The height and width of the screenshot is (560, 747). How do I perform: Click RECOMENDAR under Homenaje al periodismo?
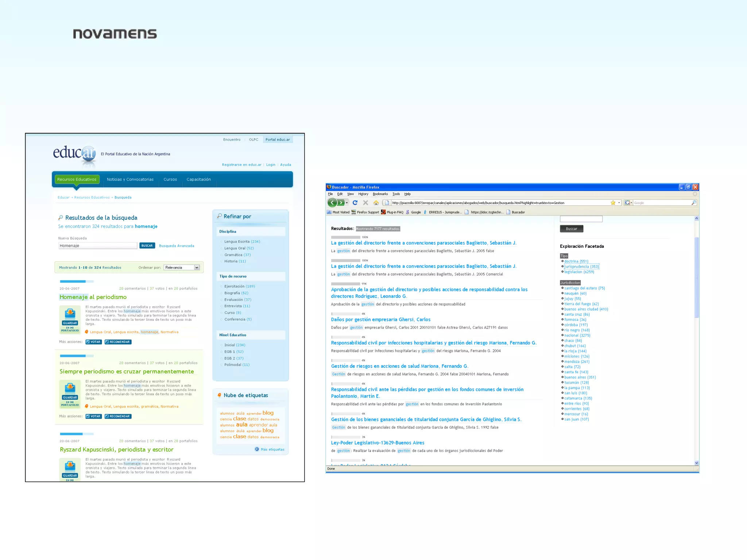click(x=118, y=342)
